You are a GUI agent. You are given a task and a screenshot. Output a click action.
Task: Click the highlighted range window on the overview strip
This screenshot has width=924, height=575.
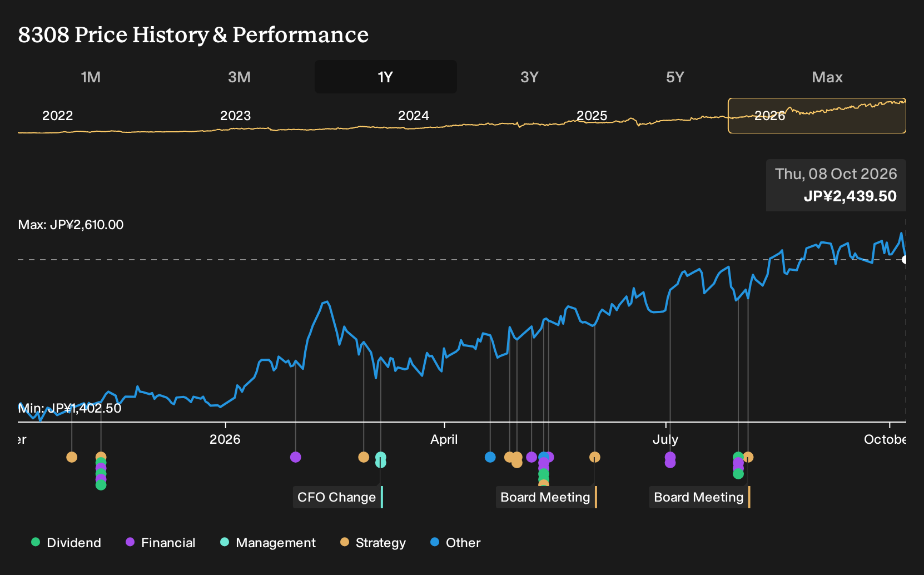pos(817,116)
